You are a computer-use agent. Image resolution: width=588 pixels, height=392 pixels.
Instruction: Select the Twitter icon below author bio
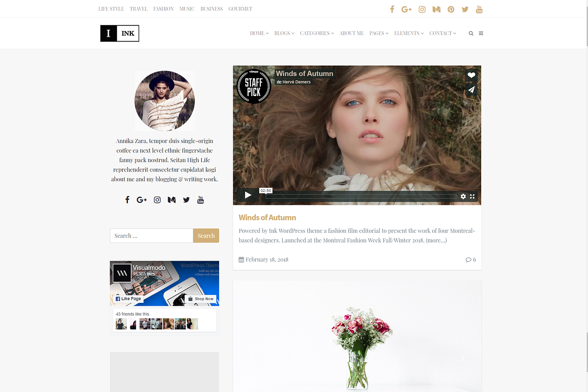(x=186, y=199)
